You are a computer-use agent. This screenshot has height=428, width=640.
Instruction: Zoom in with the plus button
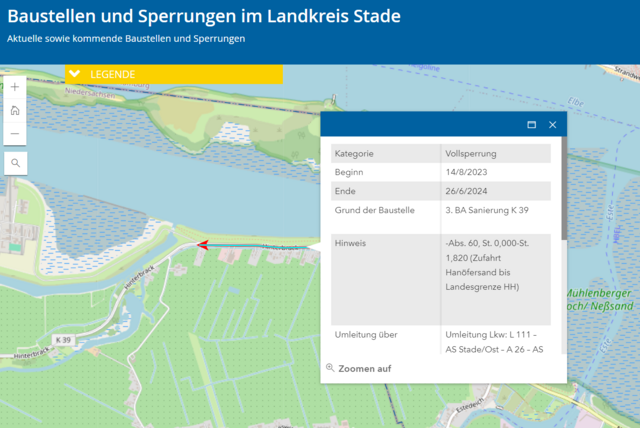point(15,87)
